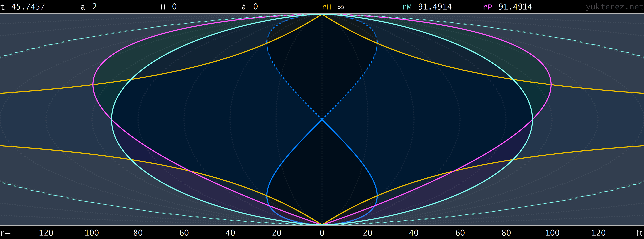Click the left 80 axis tick label
Screen dimensions: 644x239
138,233
